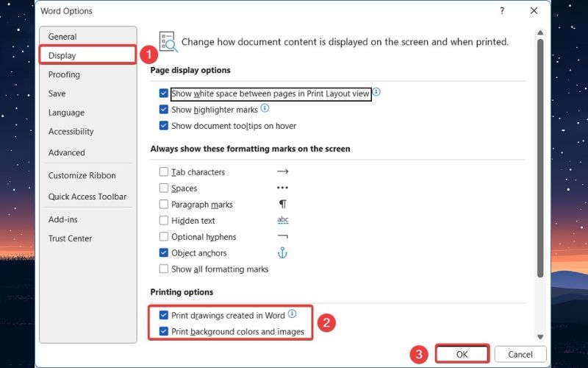Viewport: 588px width, 368px height.
Task: Uncheck Object anchors checkbox
Action: (163, 252)
